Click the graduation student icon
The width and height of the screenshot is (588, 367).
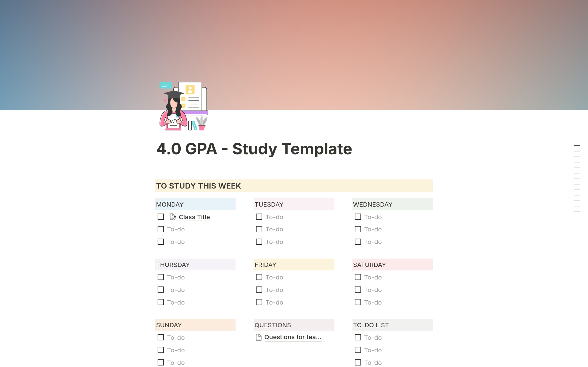coord(184,106)
